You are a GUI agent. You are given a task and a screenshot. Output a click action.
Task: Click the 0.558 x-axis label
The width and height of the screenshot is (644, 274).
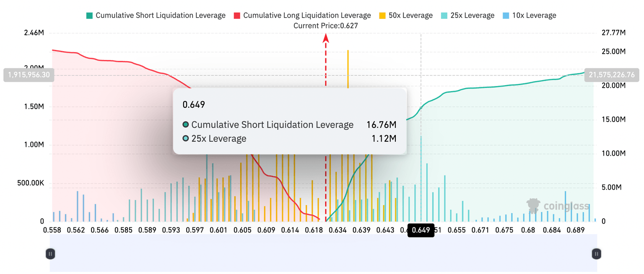(x=52, y=230)
